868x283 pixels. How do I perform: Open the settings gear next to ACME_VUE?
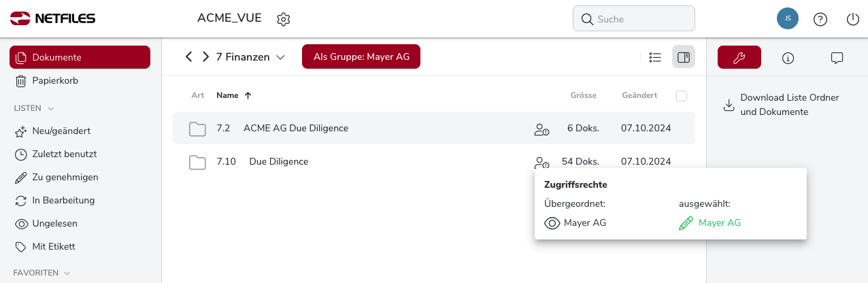coord(284,19)
